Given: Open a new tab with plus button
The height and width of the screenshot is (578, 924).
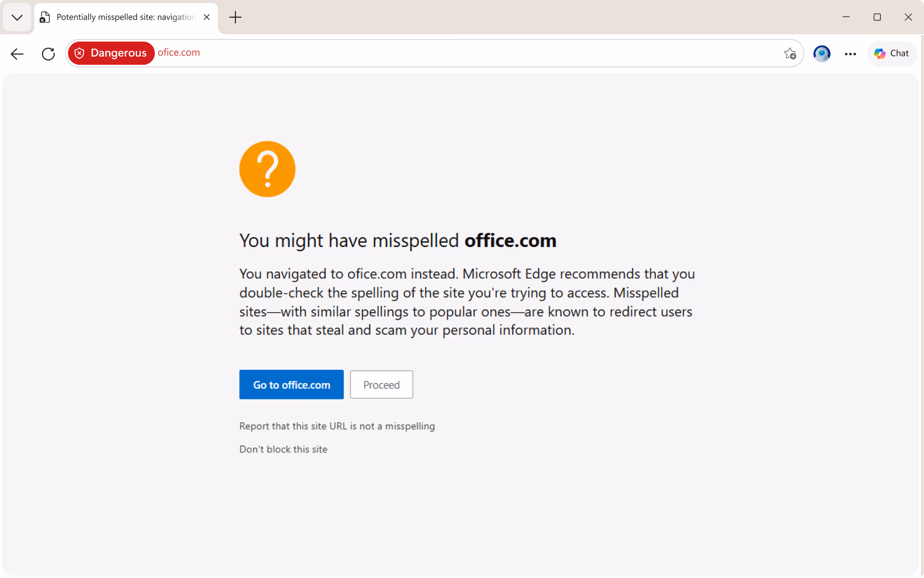Looking at the screenshot, I should (235, 17).
